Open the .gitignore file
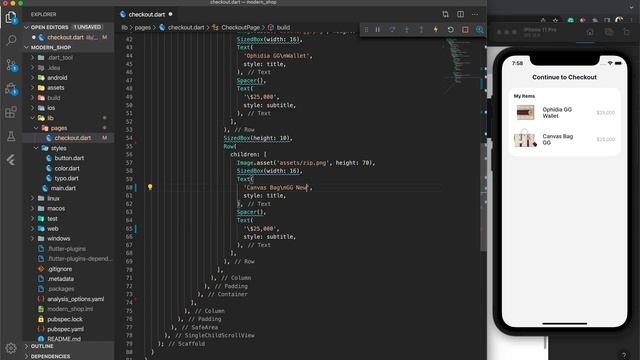 click(x=60, y=269)
